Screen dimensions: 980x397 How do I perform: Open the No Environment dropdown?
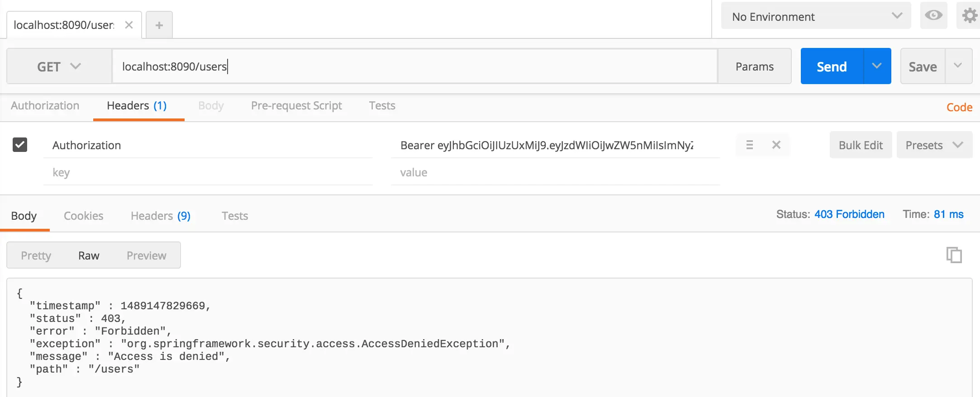[x=816, y=16]
